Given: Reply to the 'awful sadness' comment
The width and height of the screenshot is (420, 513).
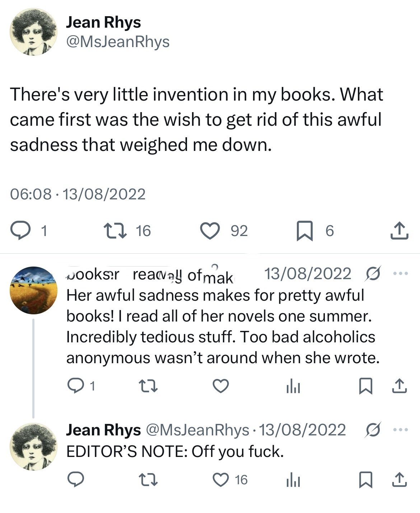Looking at the screenshot, I should pyautogui.click(x=75, y=386).
